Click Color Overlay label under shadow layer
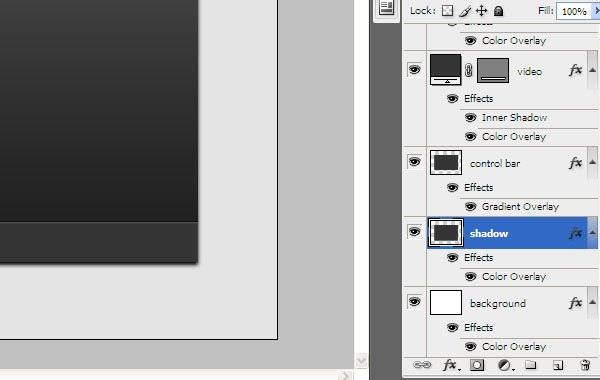The image size is (600, 380). coord(514,276)
